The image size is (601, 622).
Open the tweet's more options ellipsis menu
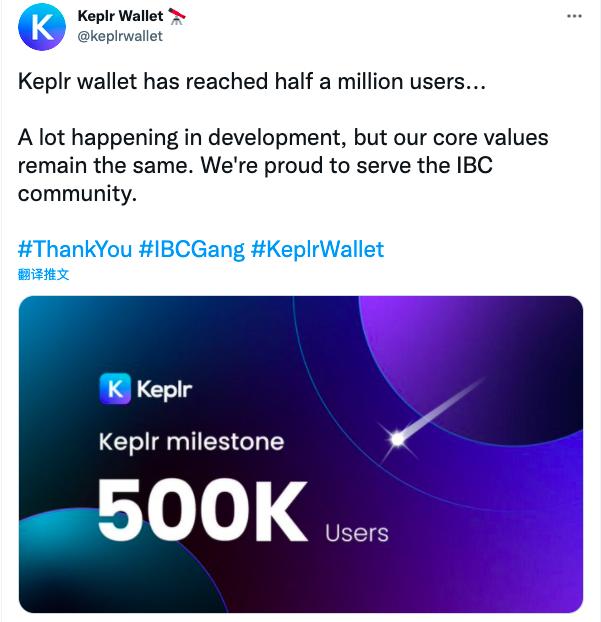point(573,17)
